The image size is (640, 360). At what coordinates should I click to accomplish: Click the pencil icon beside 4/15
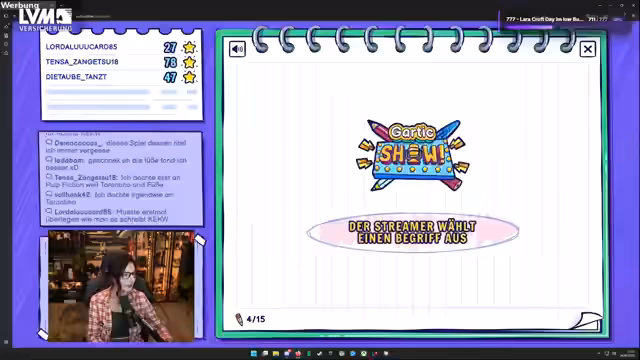click(x=239, y=319)
